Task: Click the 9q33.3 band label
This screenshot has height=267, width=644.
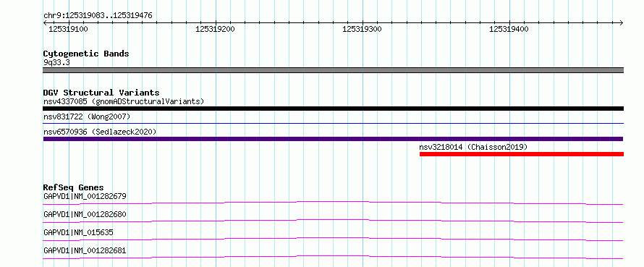Action: click(56, 63)
